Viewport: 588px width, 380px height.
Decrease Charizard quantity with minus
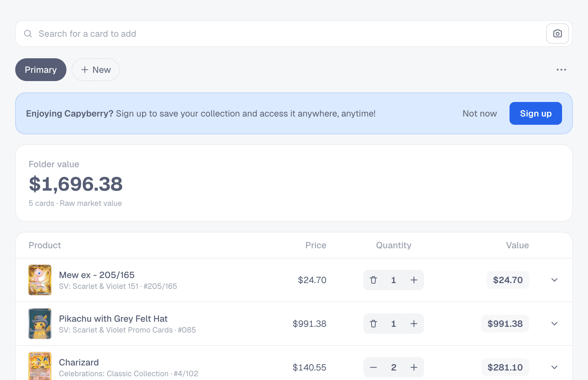pyautogui.click(x=373, y=367)
